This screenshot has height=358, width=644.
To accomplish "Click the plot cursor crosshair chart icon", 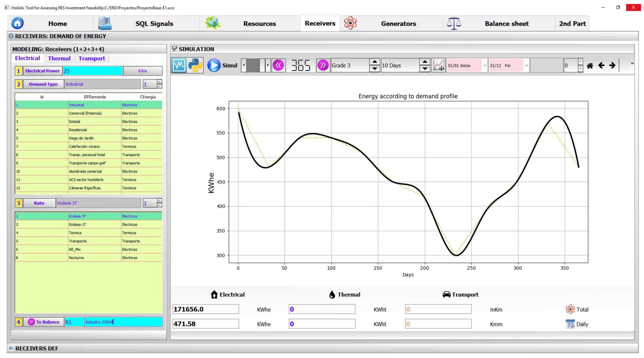I will point(438,66).
